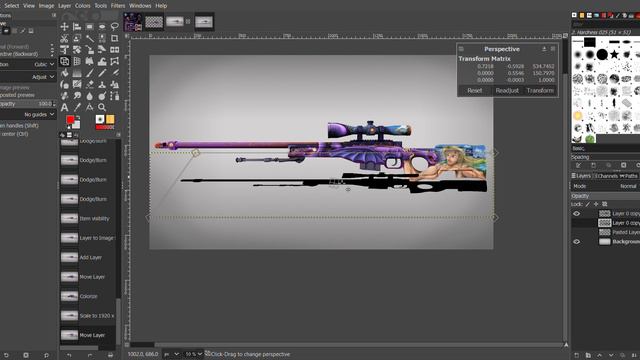Image resolution: width=640 pixels, height=360 pixels.
Task: Jump to Item visibility undo history step
Action: (89, 218)
